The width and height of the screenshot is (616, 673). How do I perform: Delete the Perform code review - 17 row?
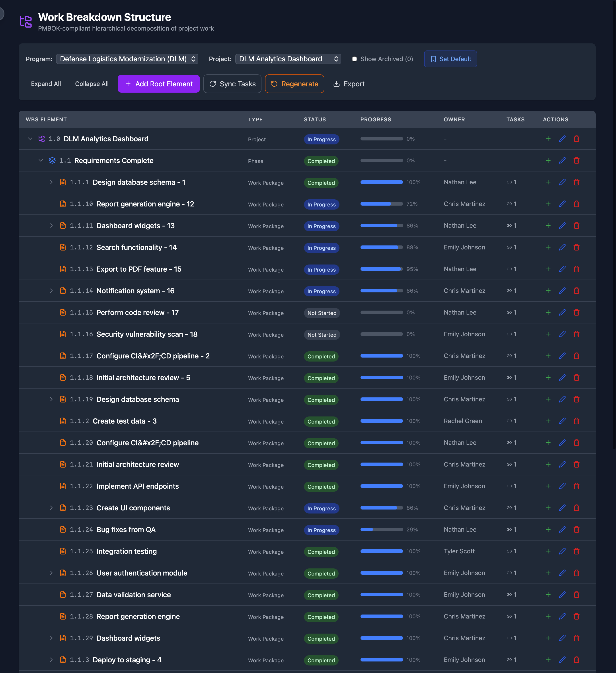click(576, 312)
